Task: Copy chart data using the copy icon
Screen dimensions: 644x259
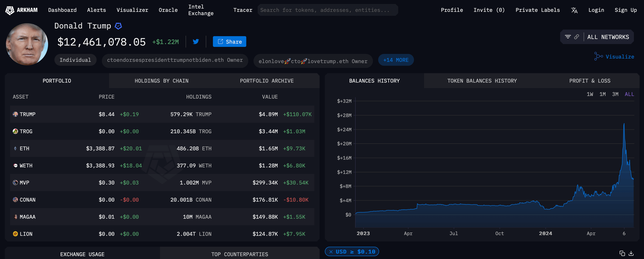Action: tap(622, 253)
